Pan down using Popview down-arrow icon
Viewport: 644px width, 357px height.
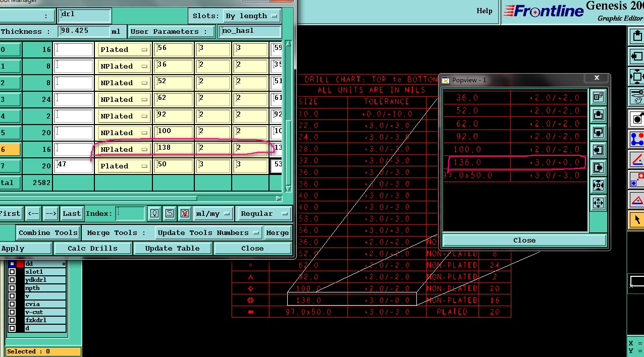pos(599,132)
